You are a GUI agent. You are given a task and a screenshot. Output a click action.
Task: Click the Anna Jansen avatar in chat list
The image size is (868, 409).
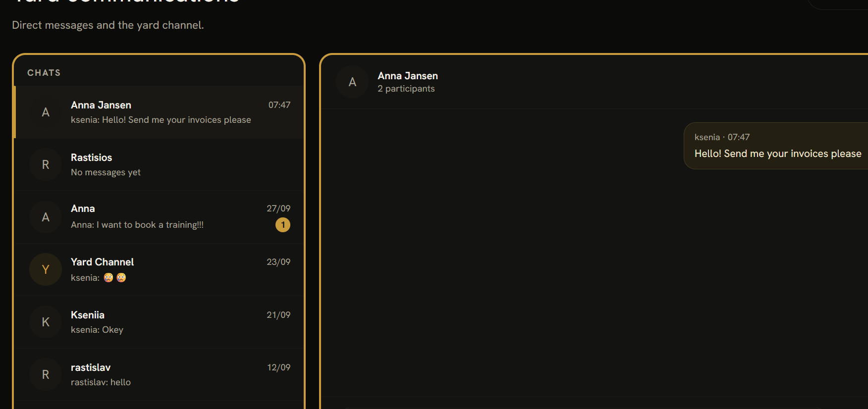(46, 112)
